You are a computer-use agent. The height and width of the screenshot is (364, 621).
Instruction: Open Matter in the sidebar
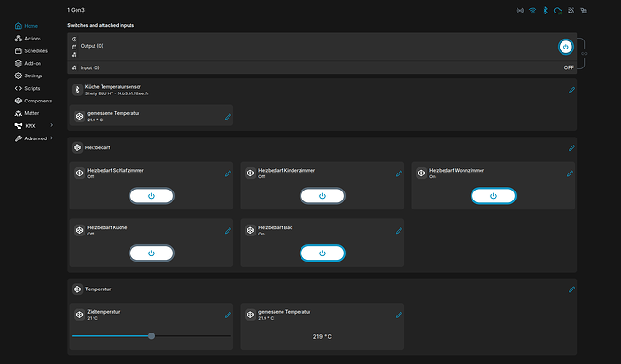pos(26,113)
